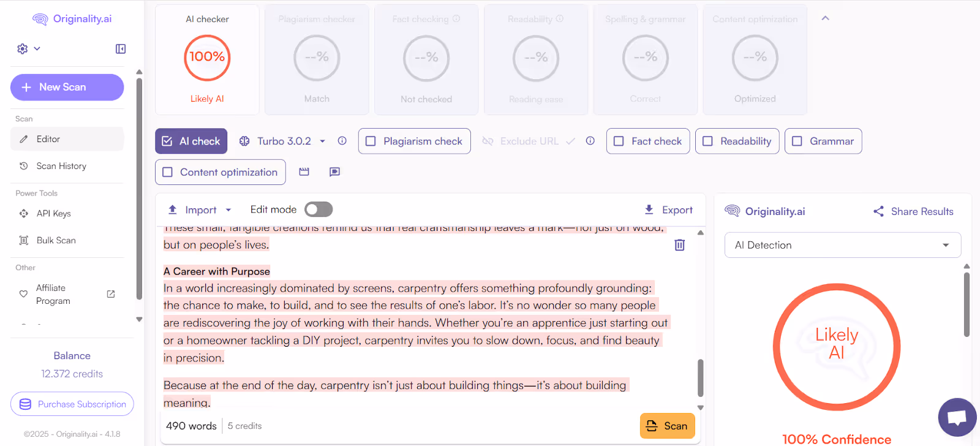The height and width of the screenshot is (446, 980).
Task: Click the orange Scan button
Action: pyautogui.click(x=668, y=426)
